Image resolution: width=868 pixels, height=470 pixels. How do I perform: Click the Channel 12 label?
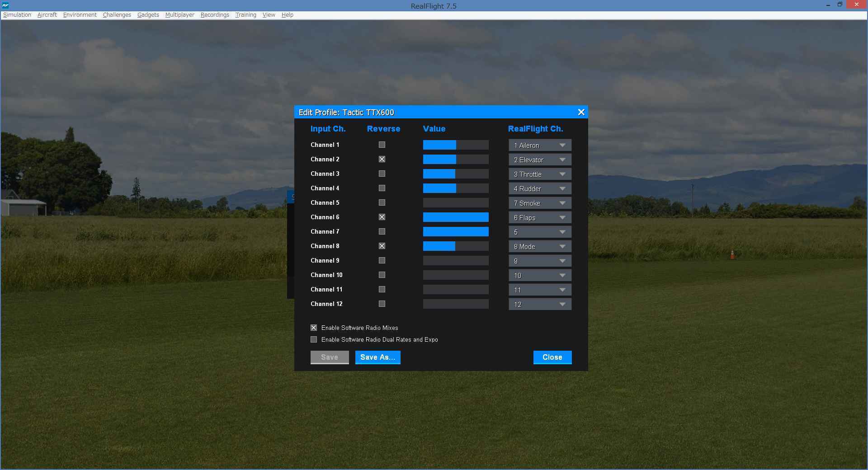coord(326,304)
